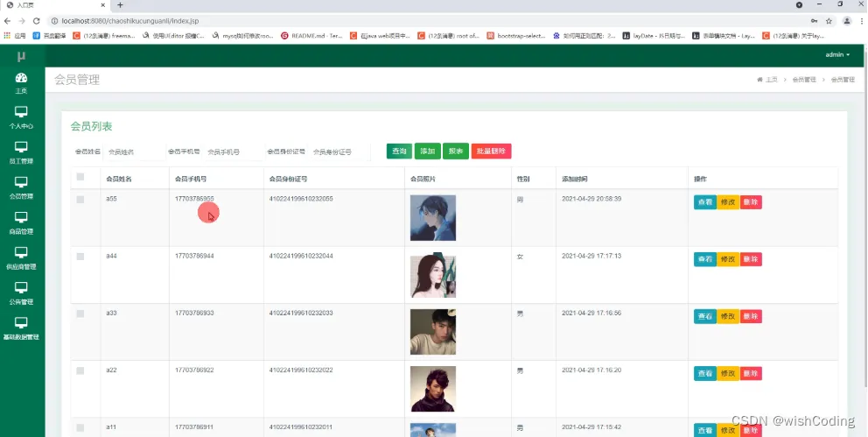Image resolution: width=868 pixels, height=437 pixels.
Task: Check the checkbox for row a44
Action: 80,257
